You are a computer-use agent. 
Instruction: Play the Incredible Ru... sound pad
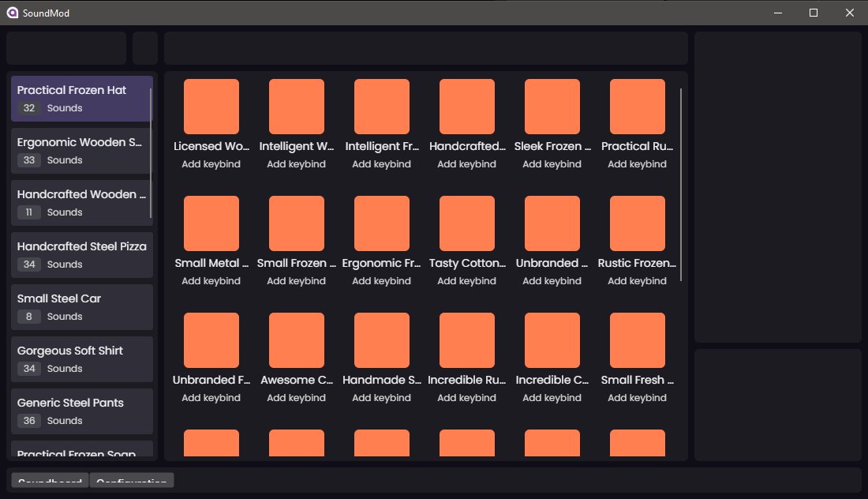point(466,340)
